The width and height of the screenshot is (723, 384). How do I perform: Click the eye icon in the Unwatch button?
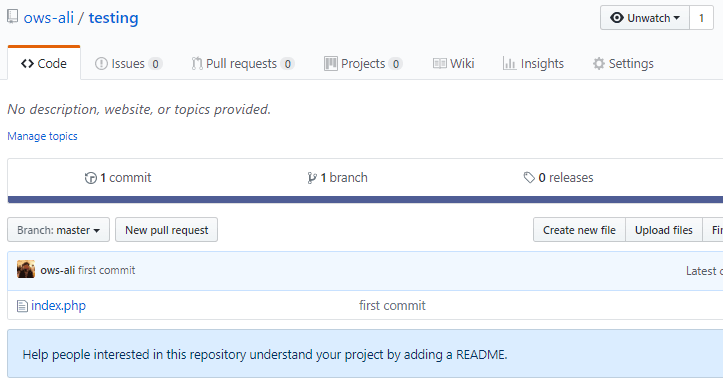tap(616, 18)
